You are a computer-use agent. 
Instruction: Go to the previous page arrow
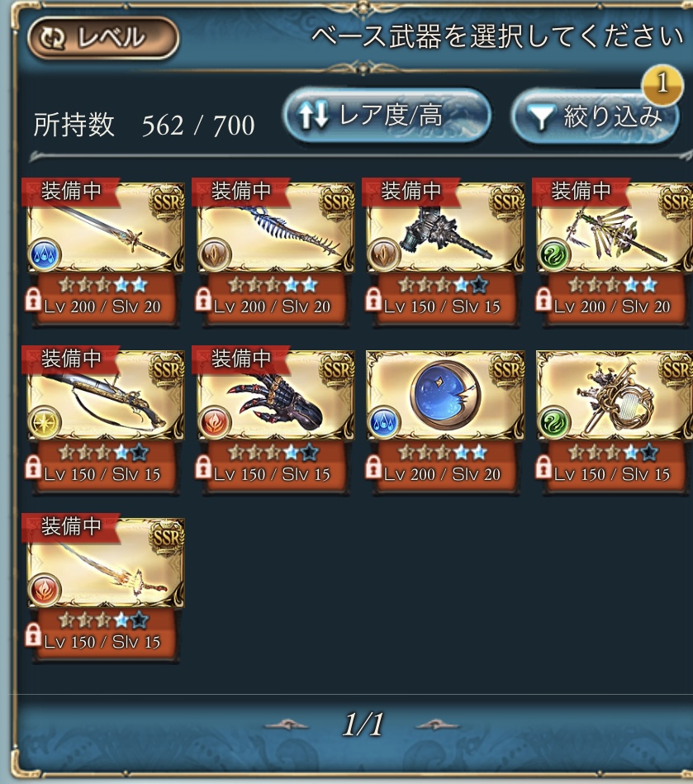(x=287, y=724)
